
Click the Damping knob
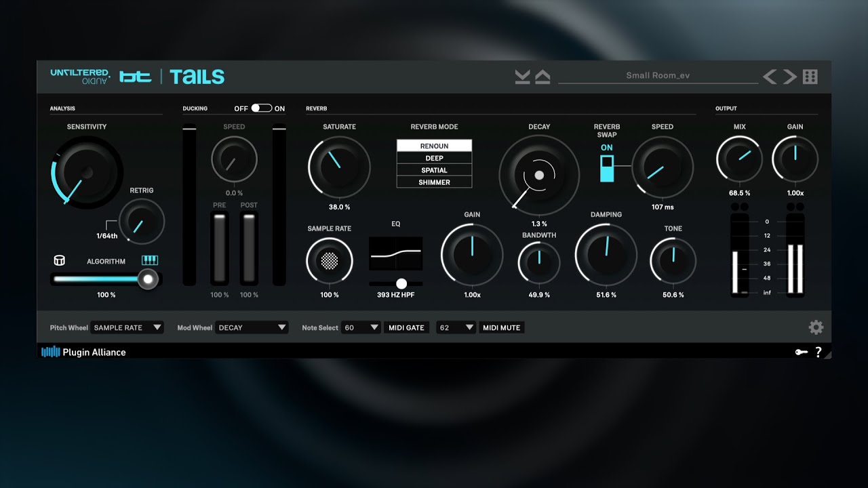tap(606, 255)
